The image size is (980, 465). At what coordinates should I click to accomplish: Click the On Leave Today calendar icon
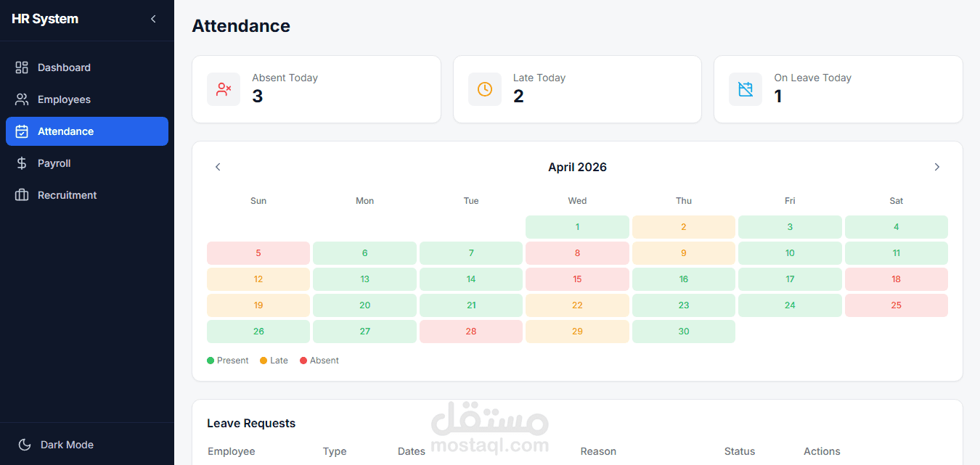(x=746, y=89)
